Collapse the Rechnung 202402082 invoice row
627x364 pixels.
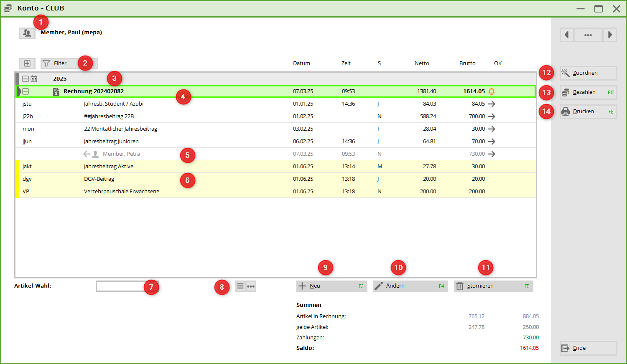coord(25,91)
